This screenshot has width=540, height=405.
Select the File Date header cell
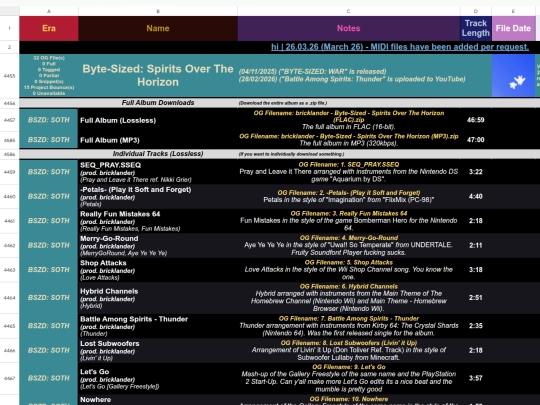[x=513, y=28]
